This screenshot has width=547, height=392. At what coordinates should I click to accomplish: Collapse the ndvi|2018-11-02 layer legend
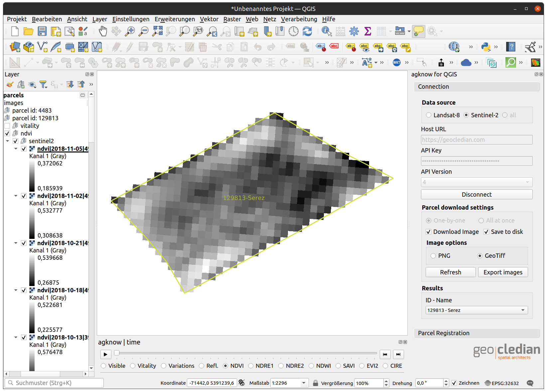click(16, 196)
